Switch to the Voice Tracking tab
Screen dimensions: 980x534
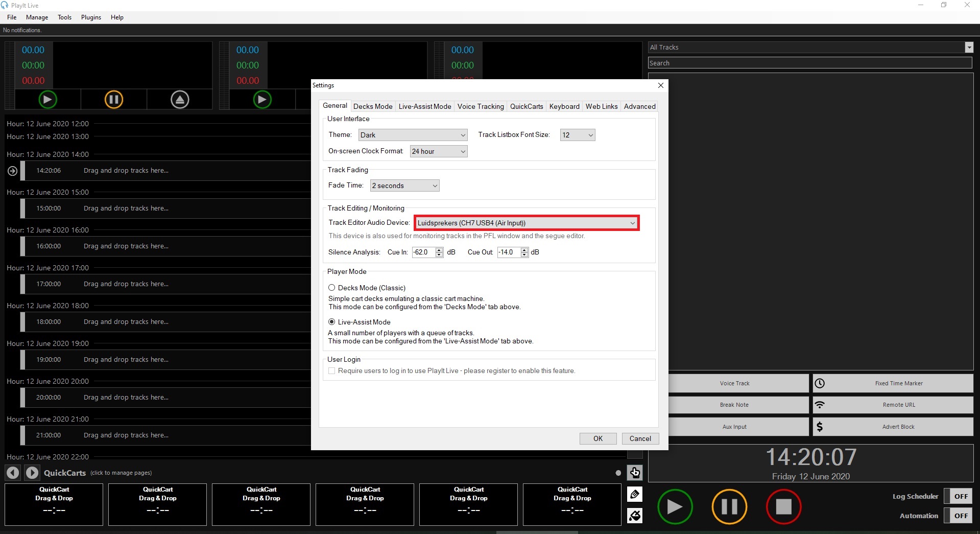click(480, 106)
